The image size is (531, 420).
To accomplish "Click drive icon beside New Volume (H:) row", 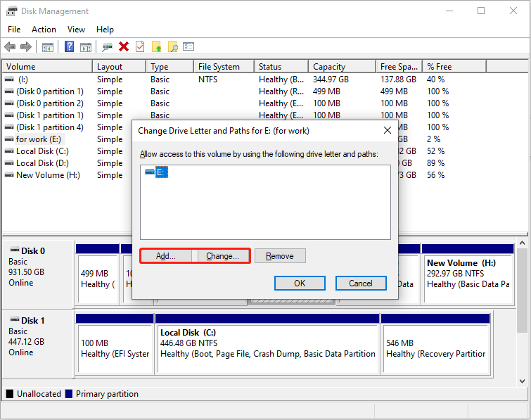I will pyautogui.click(x=9, y=175).
